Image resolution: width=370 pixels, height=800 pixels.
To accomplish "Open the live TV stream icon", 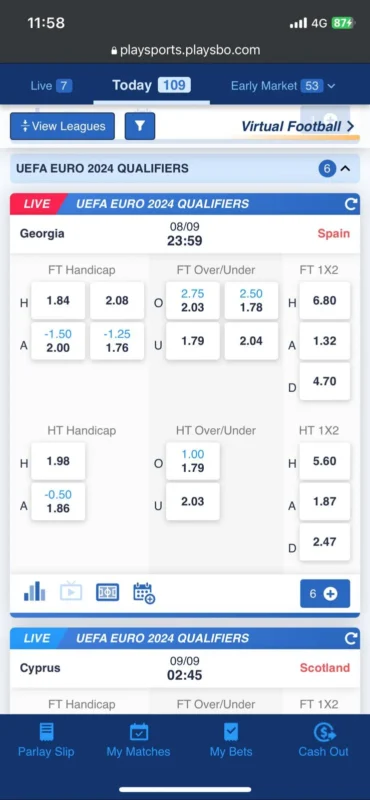I will point(71,592).
